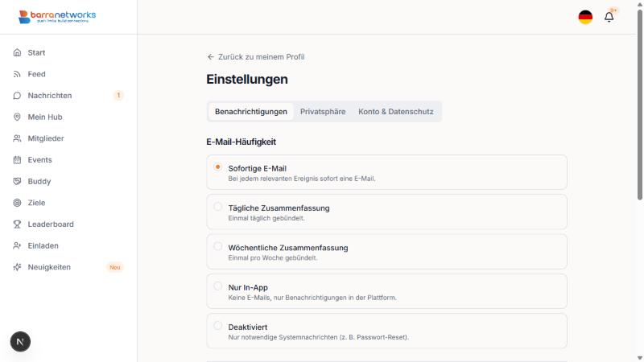Select Nur In-App radio option

tap(217, 286)
